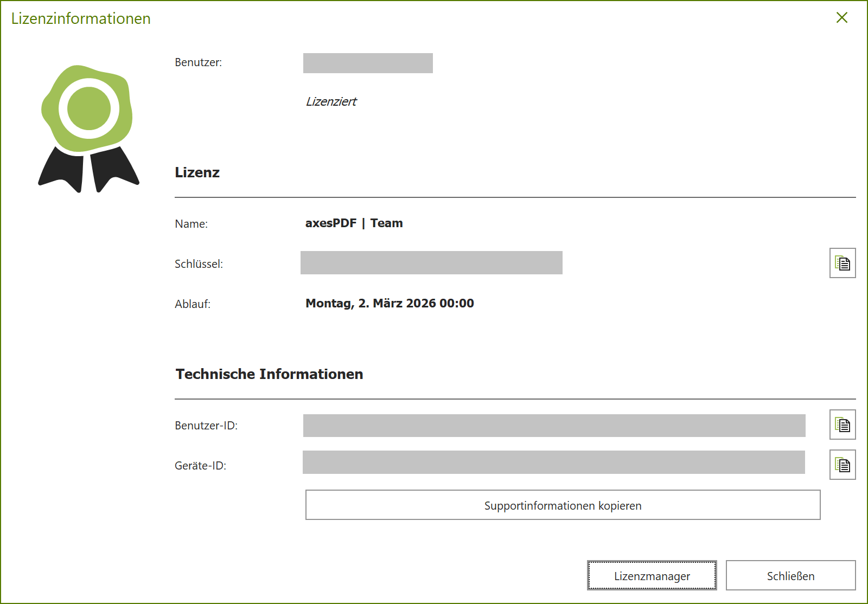This screenshot has width=868, height=604.
Task: Click the Lizenzinformationen title text
Action: tap(81, 18)
